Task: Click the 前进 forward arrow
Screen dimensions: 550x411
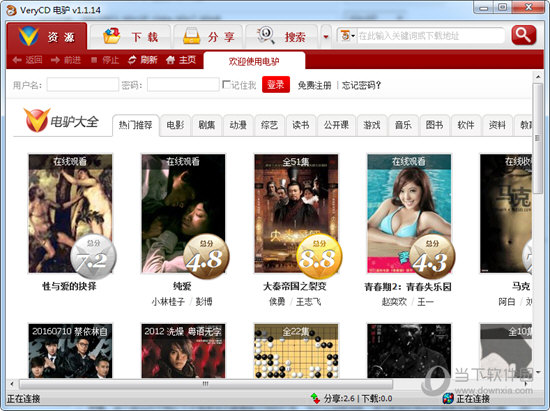Action: point(55,60)
